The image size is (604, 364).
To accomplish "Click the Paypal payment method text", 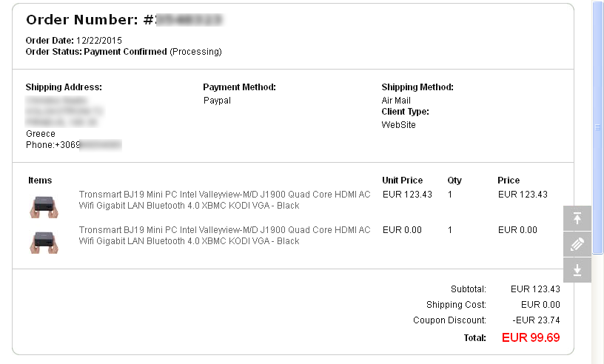I will click(x=218, y=101).
